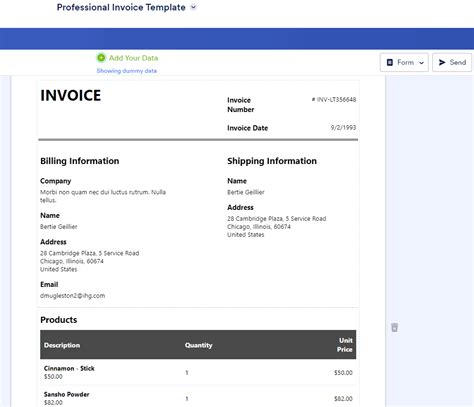The height and width of the screenshot is (407, 474).
Task: Select quantity 1 in Cinnamon - Stick row
Action: (187, 373)
